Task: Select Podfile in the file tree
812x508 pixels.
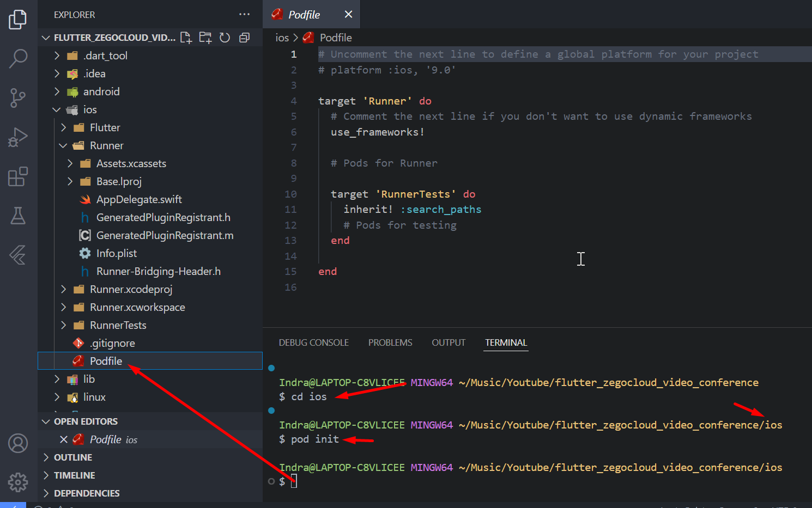Action: [x=150, y=361]
